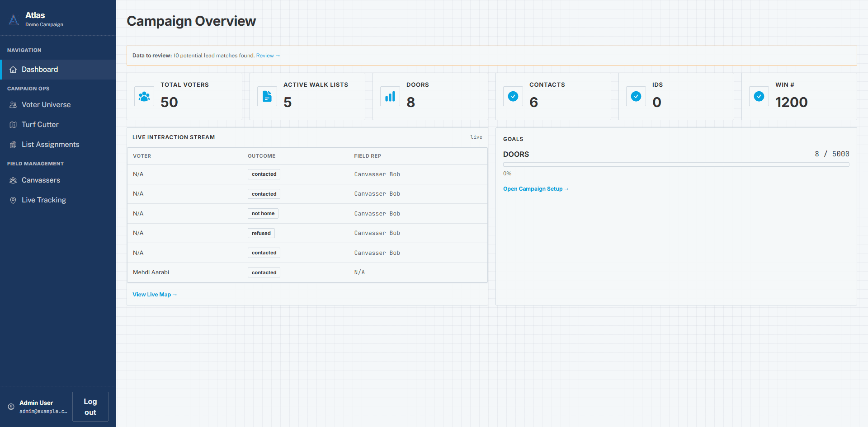
Task: Click the Win # checkmark icon
Action: (759, 96)
